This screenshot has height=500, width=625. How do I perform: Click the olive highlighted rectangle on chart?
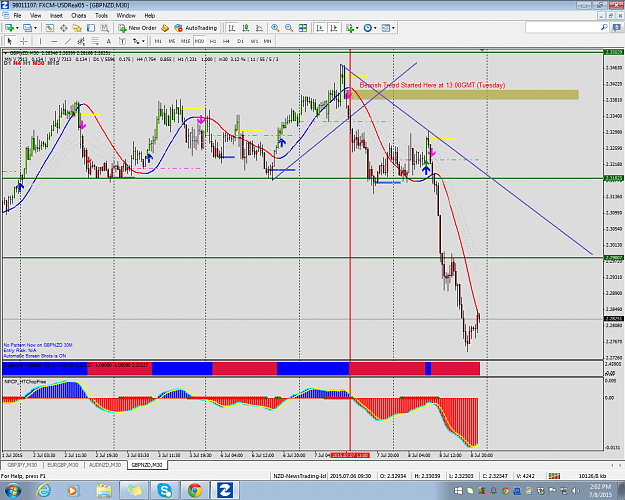pos(464,95)
